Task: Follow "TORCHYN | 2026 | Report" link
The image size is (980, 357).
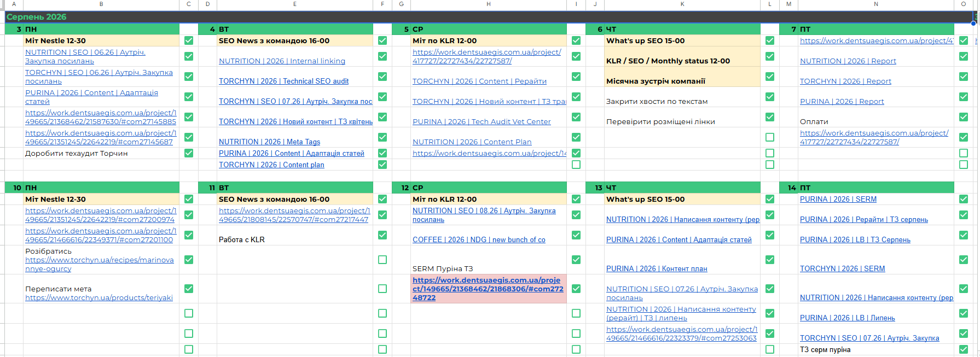Action: (845, 81)
